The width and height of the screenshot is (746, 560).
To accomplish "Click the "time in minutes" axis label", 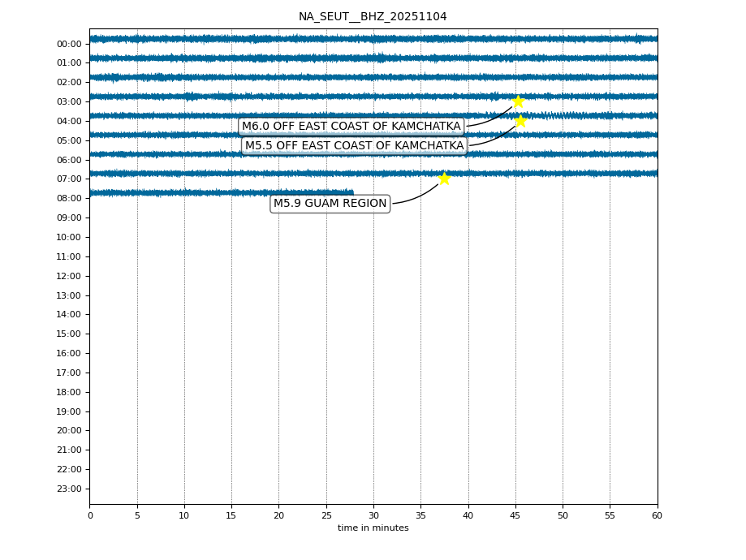I will pyautogui.click(x=373, y=528).
